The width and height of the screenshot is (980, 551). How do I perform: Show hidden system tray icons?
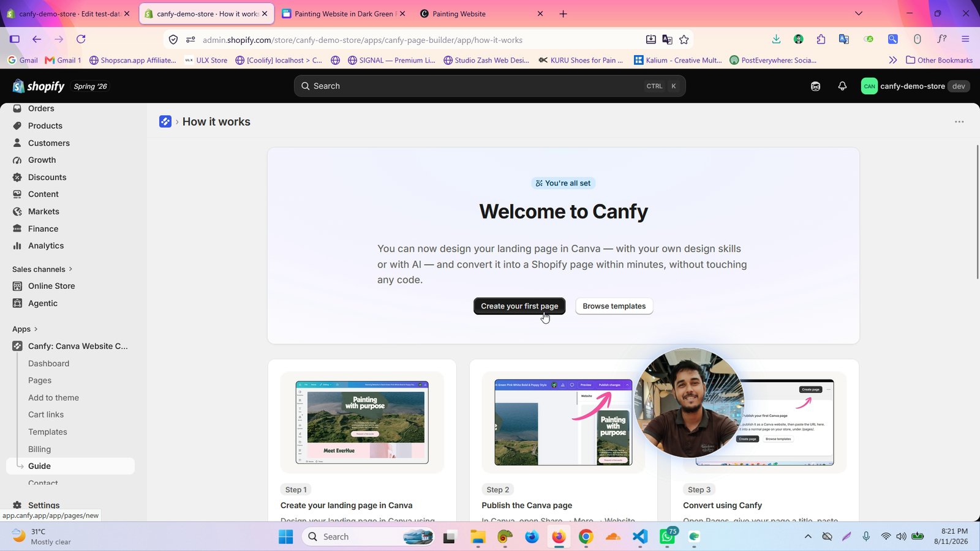tap(808, 537)
